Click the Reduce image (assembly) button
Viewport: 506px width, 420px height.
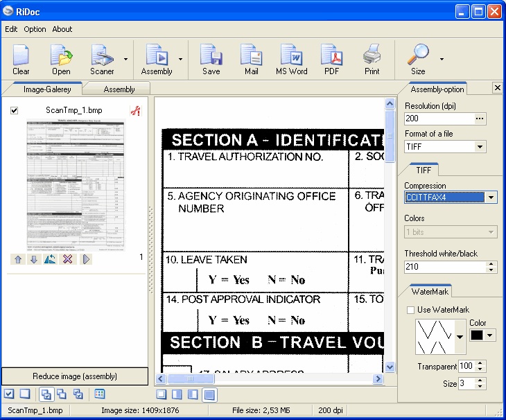pyautogui.click(x=75, y=376)
